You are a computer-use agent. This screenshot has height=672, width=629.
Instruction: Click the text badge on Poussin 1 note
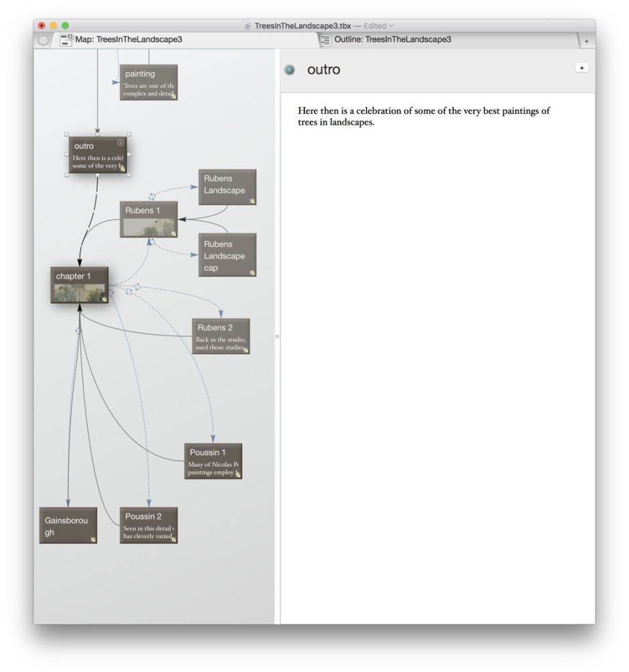tap(238, 474)
